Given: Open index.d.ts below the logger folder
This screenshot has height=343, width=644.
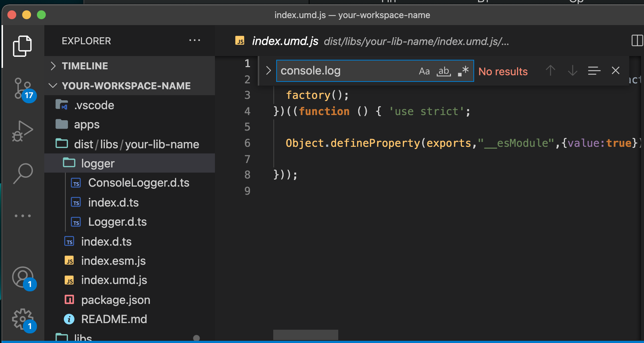Looking at the screenshot, I should [130, 242].
